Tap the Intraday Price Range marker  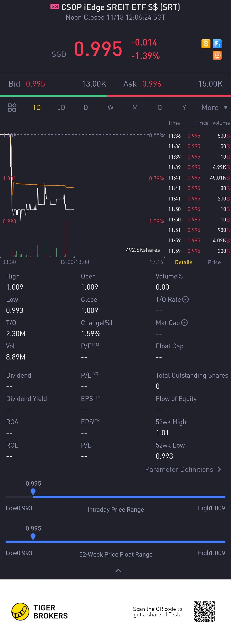33,492
